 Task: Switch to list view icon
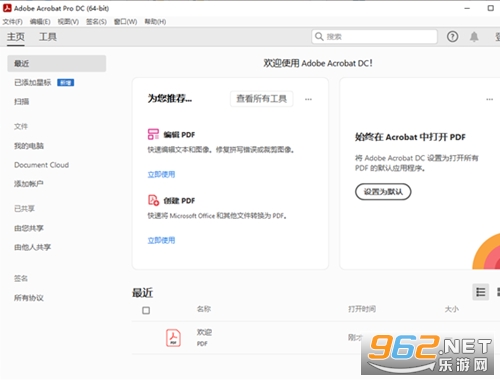tap(481, 292)
